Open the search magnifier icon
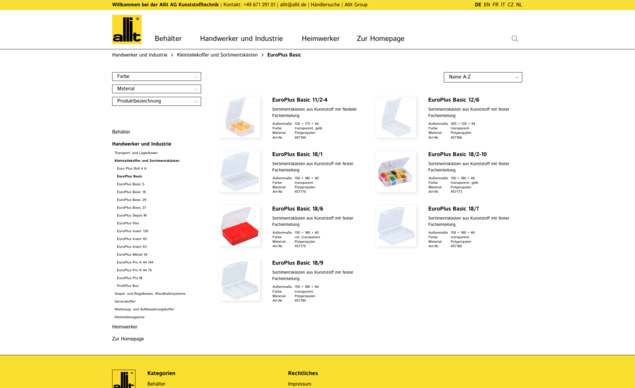This screenshot has height=388, width=635. pos(514,38)
